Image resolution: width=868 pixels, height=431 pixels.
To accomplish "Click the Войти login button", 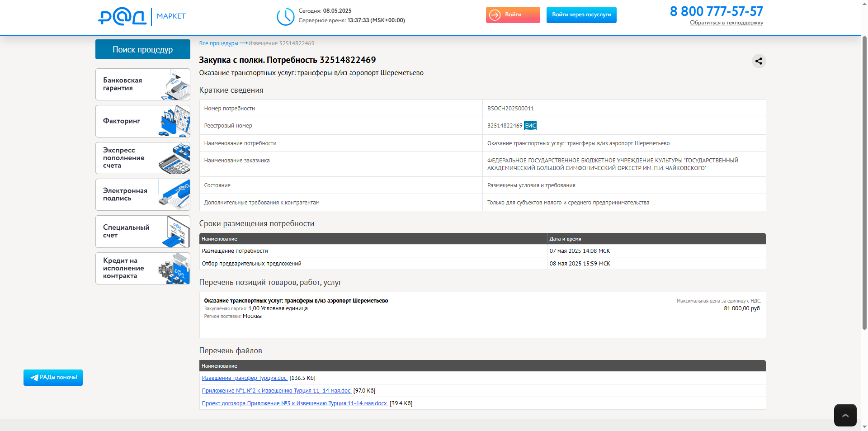I will coord(513,15).
